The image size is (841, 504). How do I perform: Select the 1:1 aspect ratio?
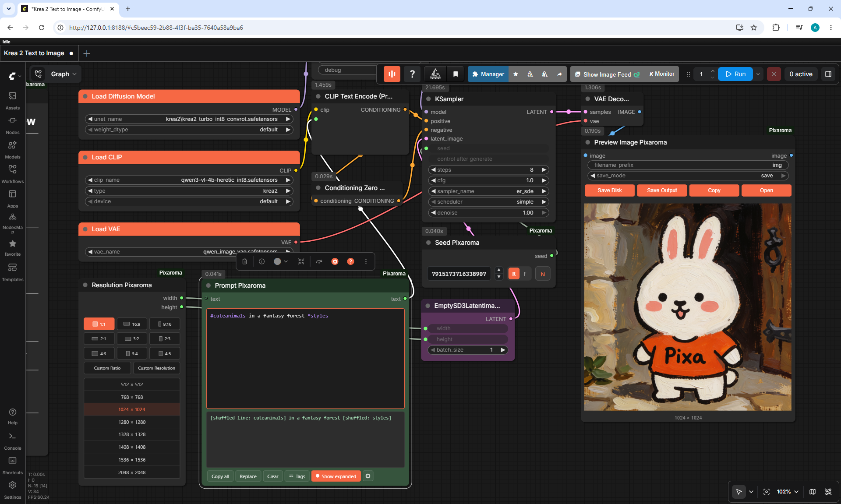click(99, 324)
